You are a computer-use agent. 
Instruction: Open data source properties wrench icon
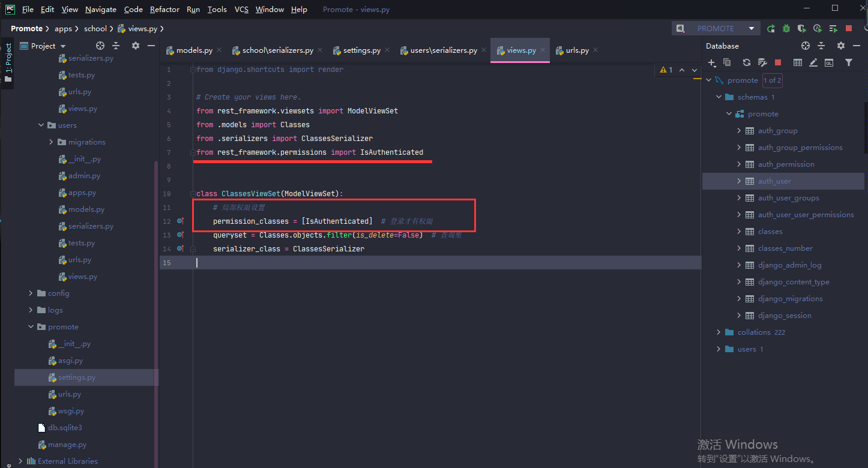point(762,62)
